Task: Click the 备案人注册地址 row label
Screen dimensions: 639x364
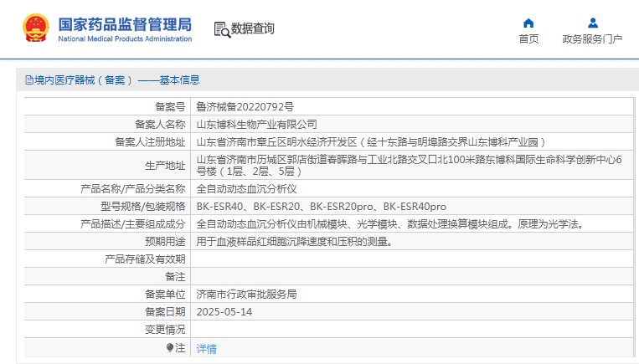Action: click(150, 141)
